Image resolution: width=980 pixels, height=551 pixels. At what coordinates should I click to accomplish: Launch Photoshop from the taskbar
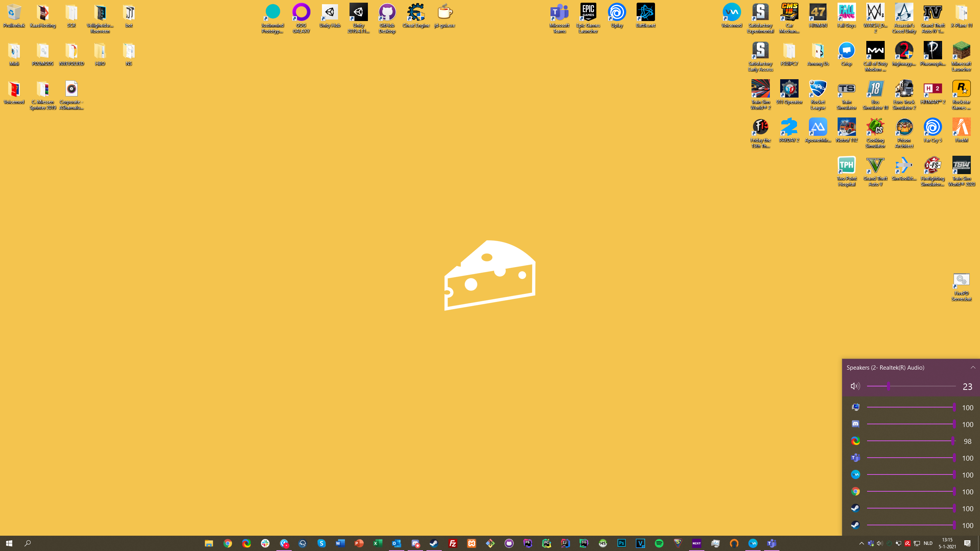622,543
